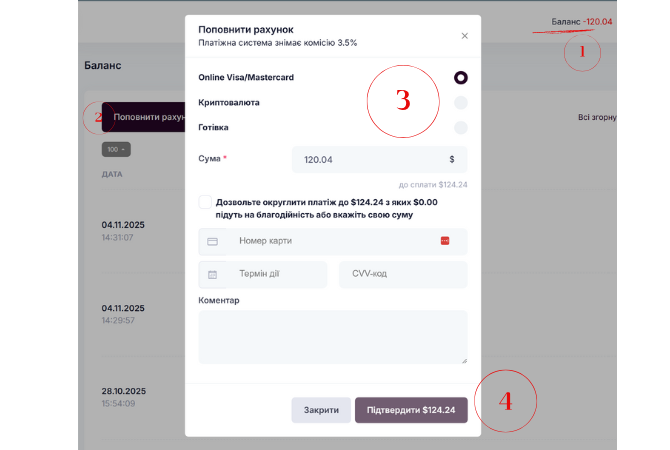This screenshot has height=450, width=670.
Task: Click the calendar icon beside Термін дії
Action: coord(213,274)
